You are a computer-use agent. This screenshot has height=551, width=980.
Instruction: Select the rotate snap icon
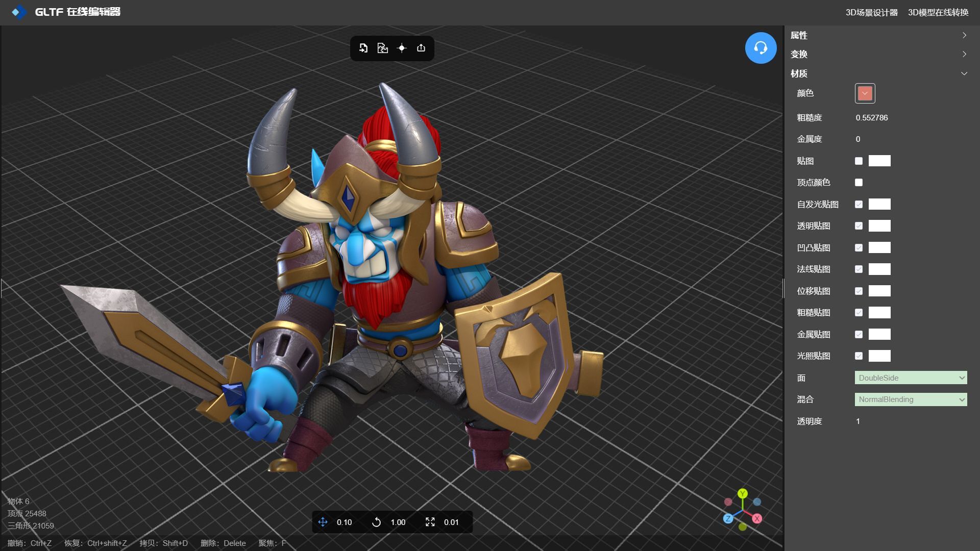pyautogui.click(x=376, y=522)
